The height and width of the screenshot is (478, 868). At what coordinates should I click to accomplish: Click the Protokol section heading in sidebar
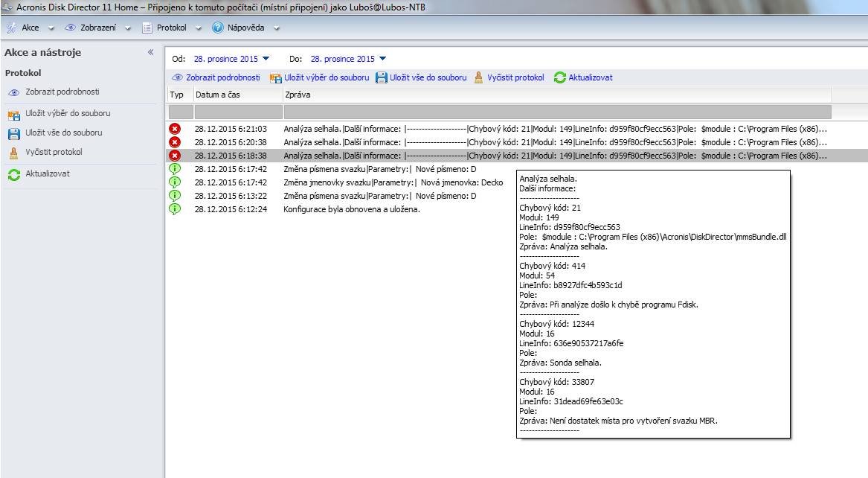coord(23,72)
